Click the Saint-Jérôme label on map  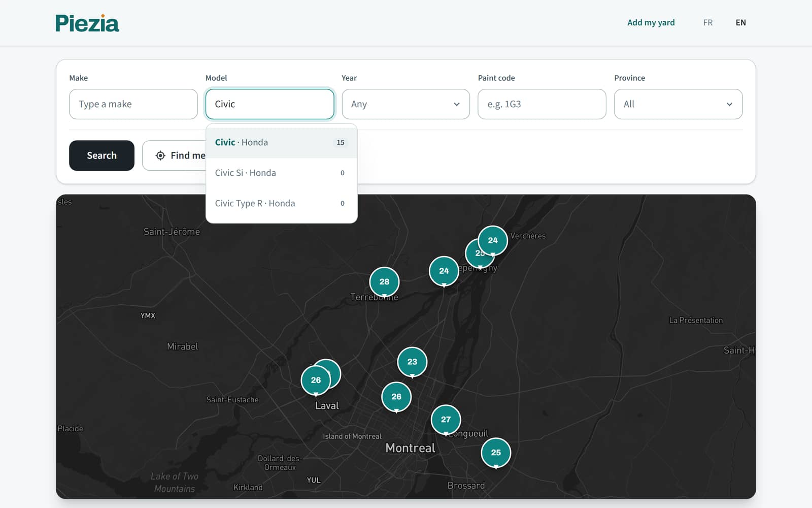point(172,232)
